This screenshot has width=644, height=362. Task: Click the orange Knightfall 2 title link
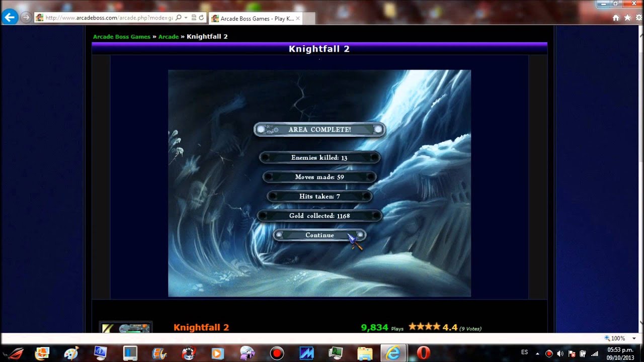pyautogui.click(x=201, y=327)
